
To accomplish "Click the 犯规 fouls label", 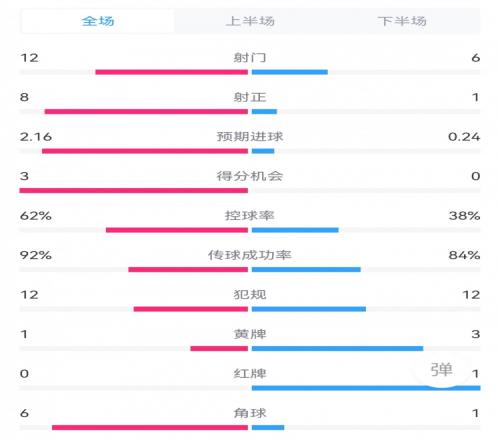I will point(250,295).
